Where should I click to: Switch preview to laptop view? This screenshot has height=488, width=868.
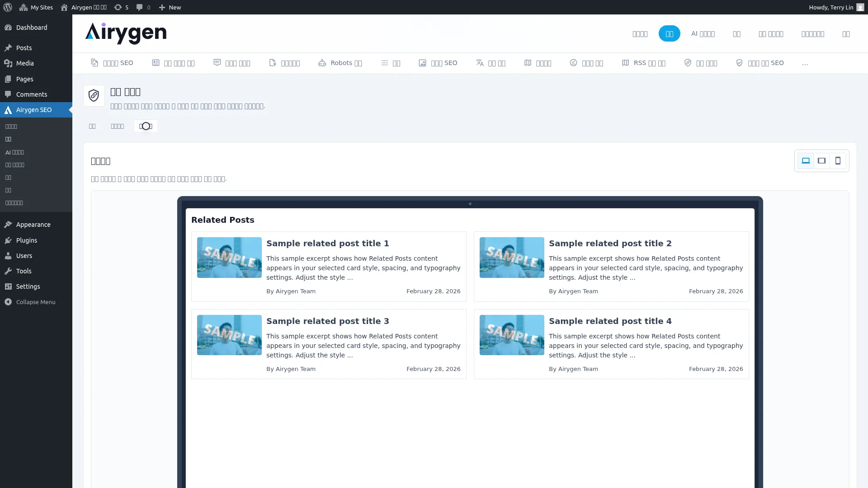point(806,161)
